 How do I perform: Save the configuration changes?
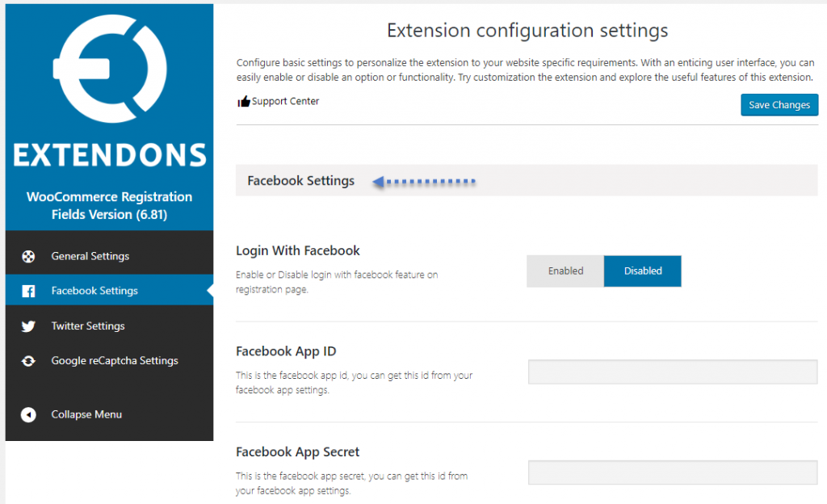coord(779,105)
